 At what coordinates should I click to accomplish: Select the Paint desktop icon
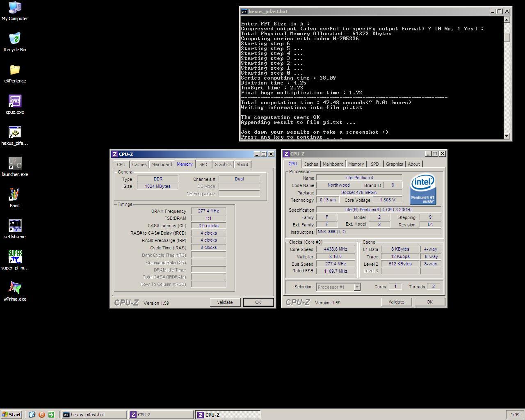click(x=15, y=198)
